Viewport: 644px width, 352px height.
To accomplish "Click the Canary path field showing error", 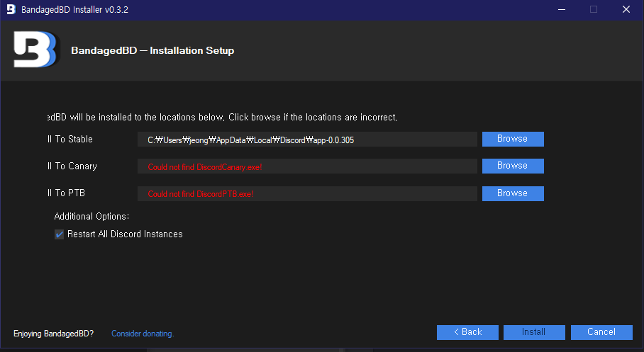I will click(307, 166).
